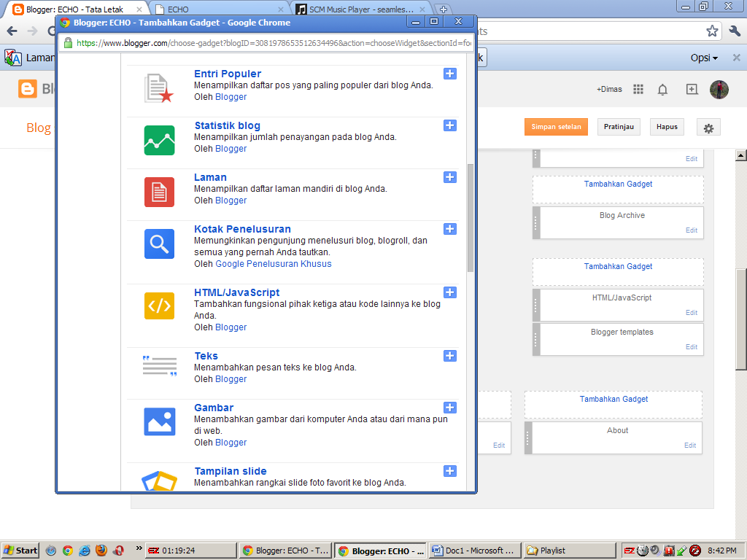The width and height of the screenshot is (747, 560).
Task: Open the Statistik blog title link
Action: coord(228,125)
